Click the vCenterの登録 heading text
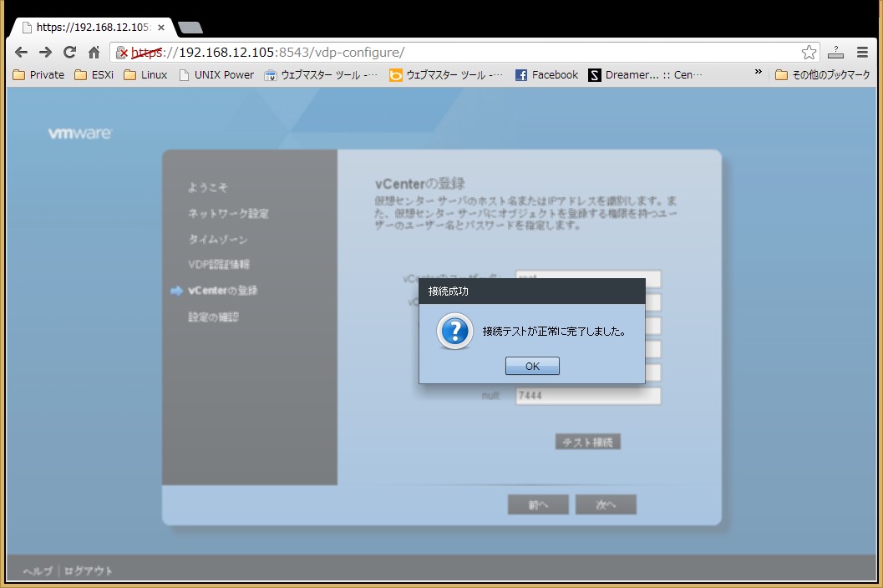883x588 pixels. click(420, 184)
